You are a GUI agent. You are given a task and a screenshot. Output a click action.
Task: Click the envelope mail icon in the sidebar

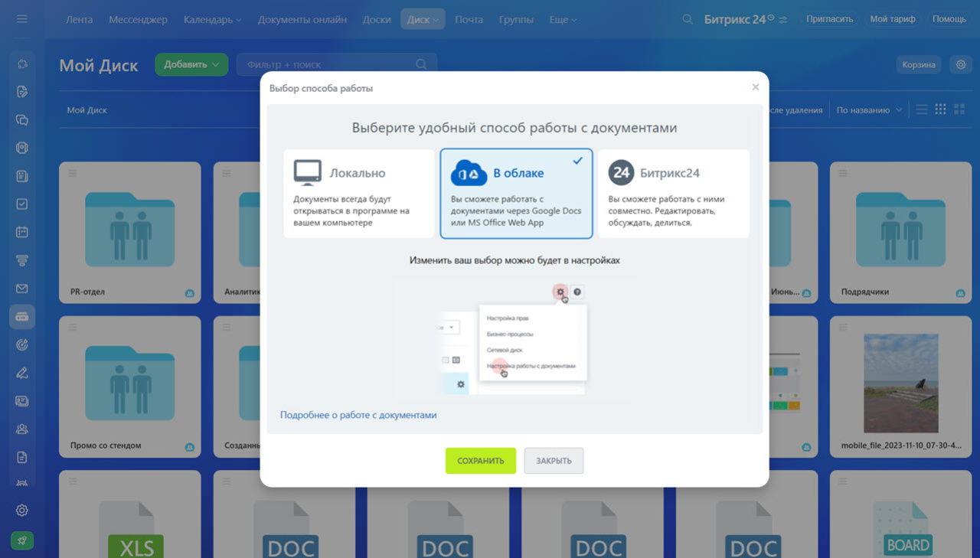[x=21, y=289]
